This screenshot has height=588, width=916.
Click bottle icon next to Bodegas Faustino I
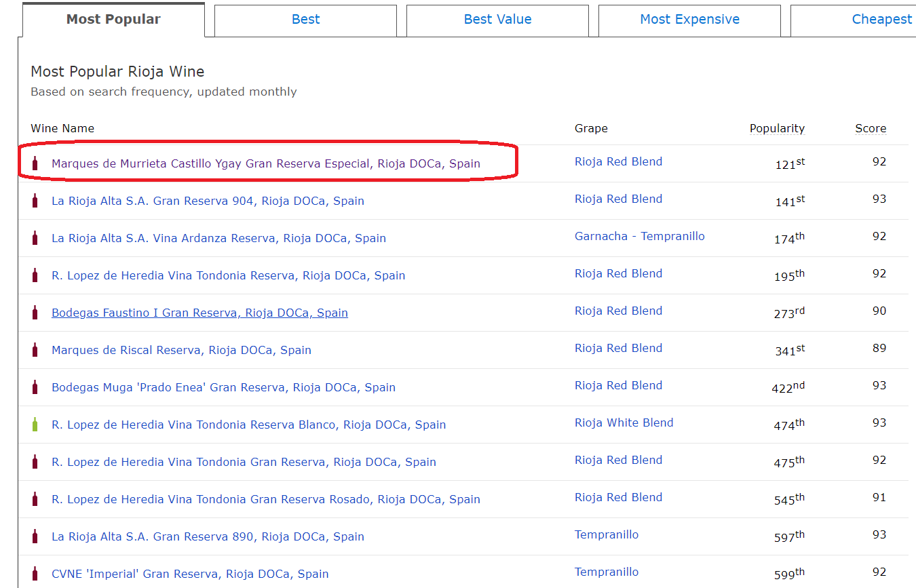[35, 313]
